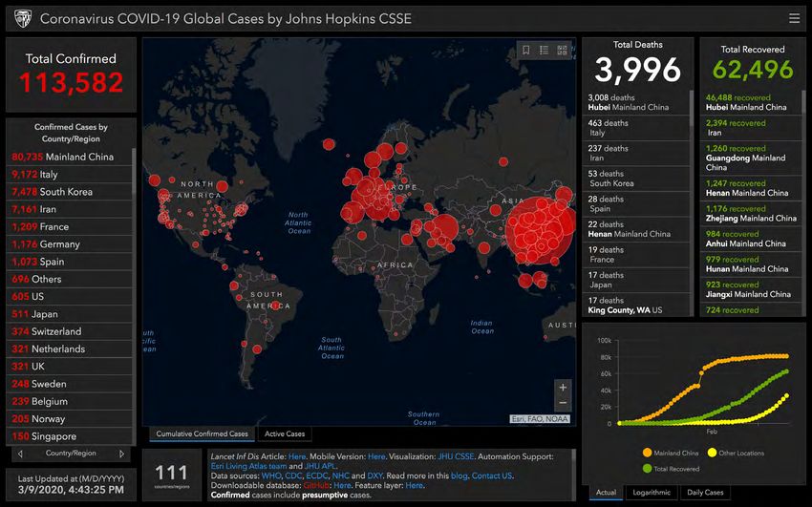Select Zhejiang 1,176 recovered entry
Viewport: 812px width, 507px height.
(x=752, y=213)
